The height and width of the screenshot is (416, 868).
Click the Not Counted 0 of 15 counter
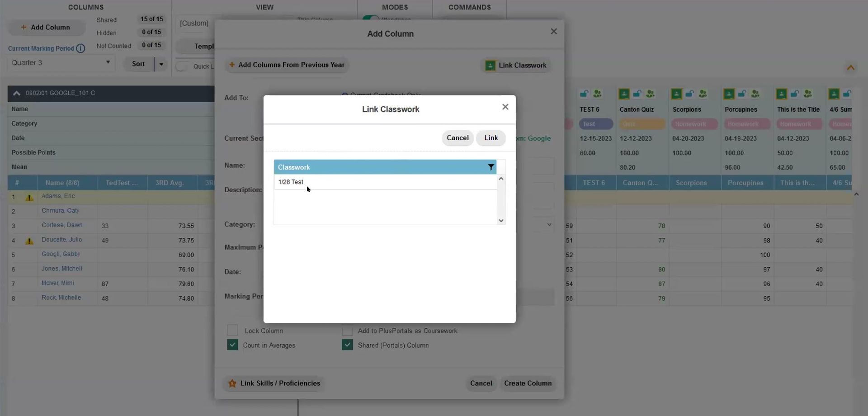coord(151,45)
